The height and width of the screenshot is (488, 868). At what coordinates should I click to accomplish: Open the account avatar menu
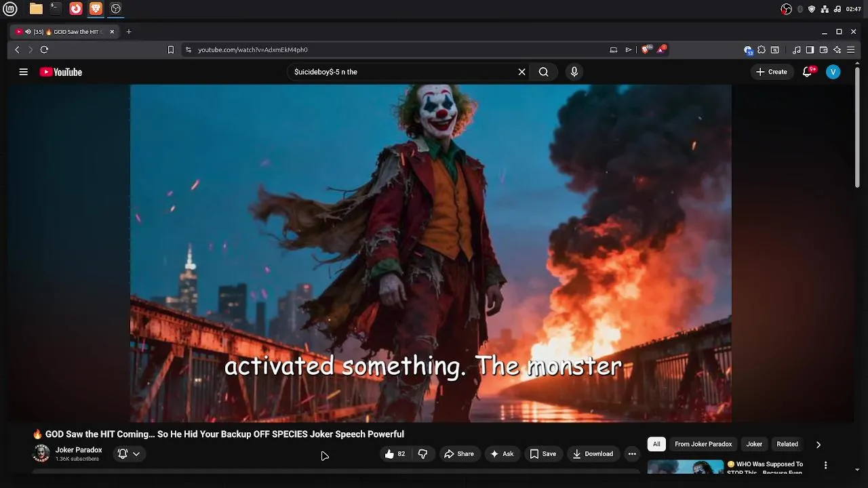tap(833, 72)
